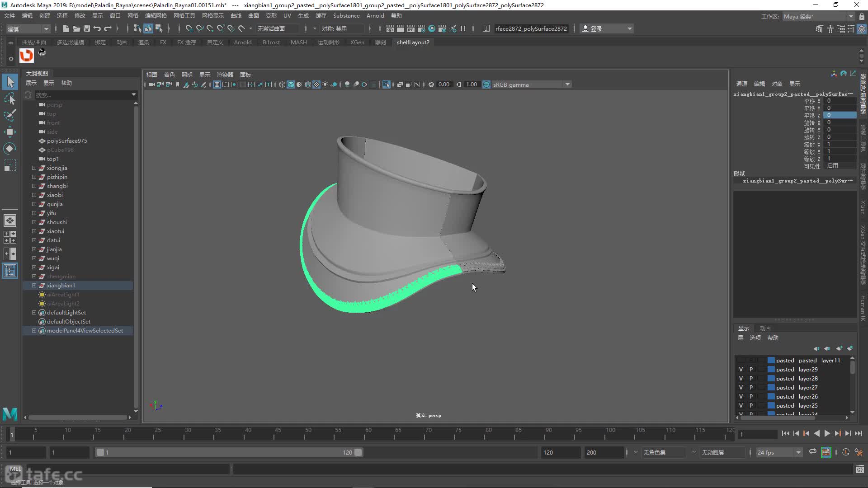Click frame 60 on the time slider

click(368, 433)
